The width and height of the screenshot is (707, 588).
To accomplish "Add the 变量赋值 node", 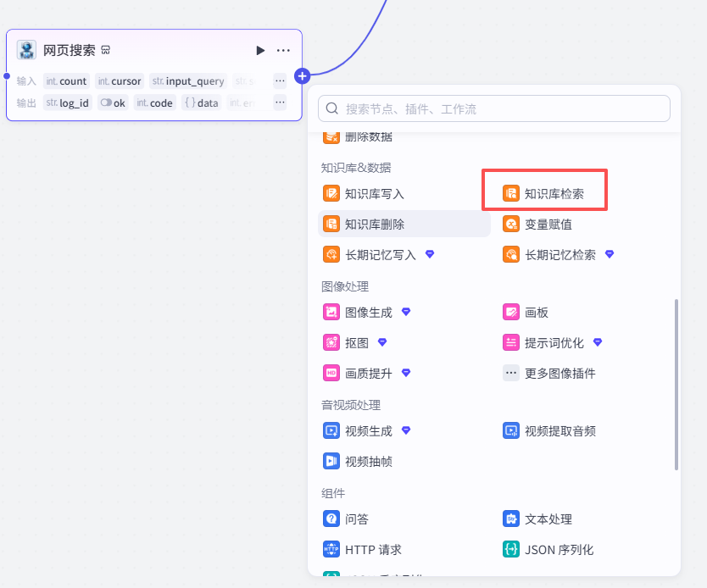I will coord(548,225).
